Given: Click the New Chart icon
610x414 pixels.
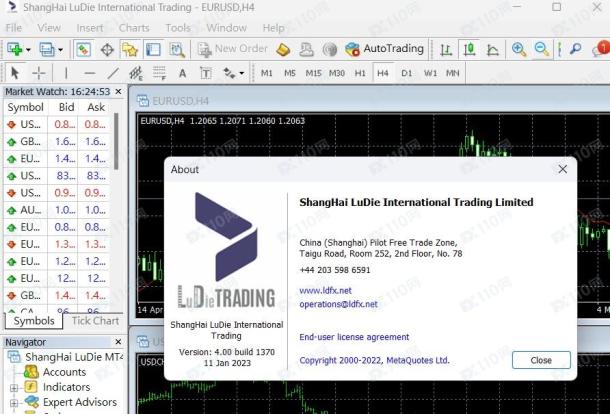Looking at the screenshot, I should (x=15, y=49).
